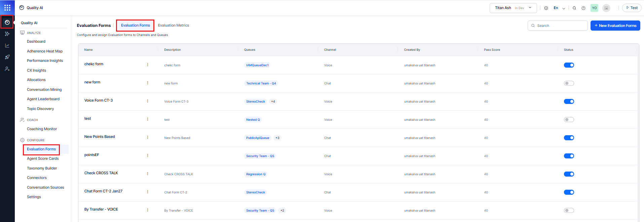This screenshot has height=222, width=644.
Task: Disable the pointsEF status toggle
Action: pos(569,156)
